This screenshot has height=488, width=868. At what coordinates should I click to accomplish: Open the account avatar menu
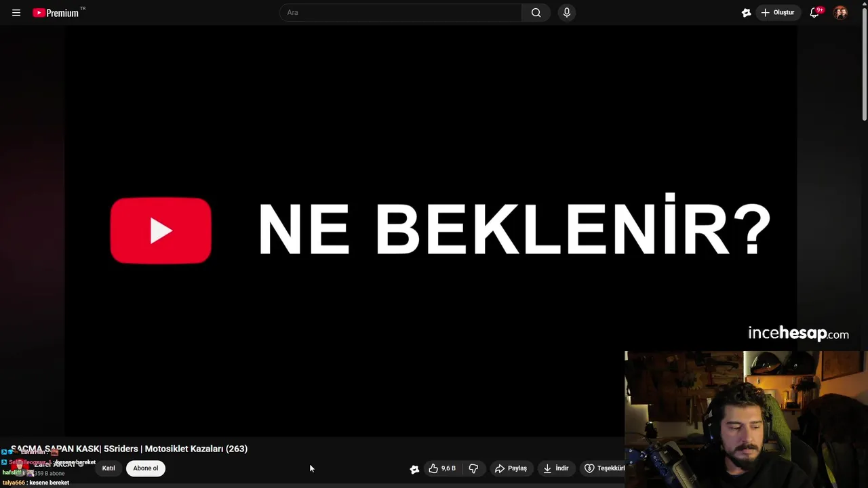pos(840,12)
